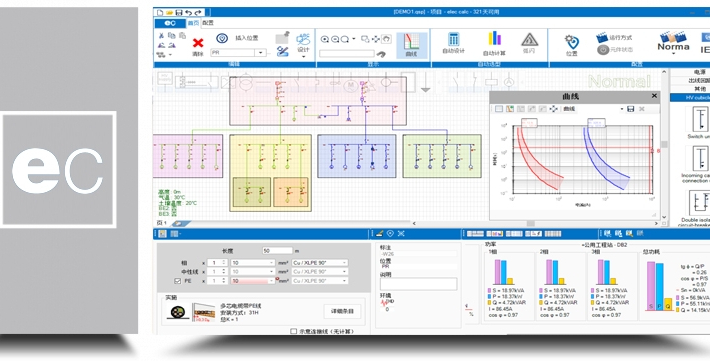Run 自动设计 calculator icon
The image size is (710, 361).
point(453,39)
